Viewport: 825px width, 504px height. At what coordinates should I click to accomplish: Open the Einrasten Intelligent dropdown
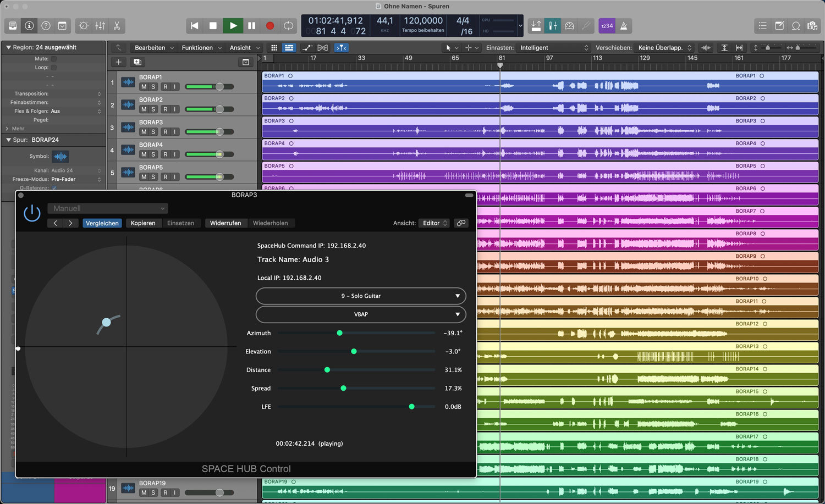coord(554,48)
